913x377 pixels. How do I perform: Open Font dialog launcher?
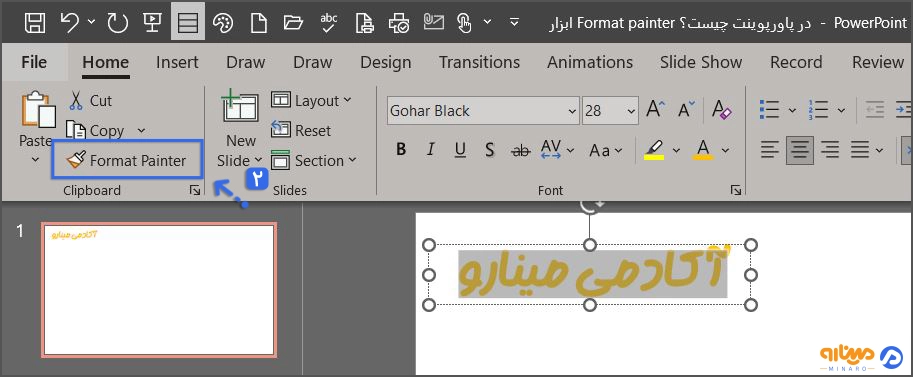[x=736, y=190]
